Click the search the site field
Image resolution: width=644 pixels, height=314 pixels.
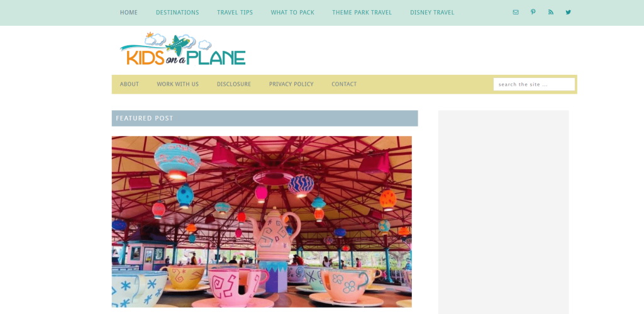coord(534,84)
